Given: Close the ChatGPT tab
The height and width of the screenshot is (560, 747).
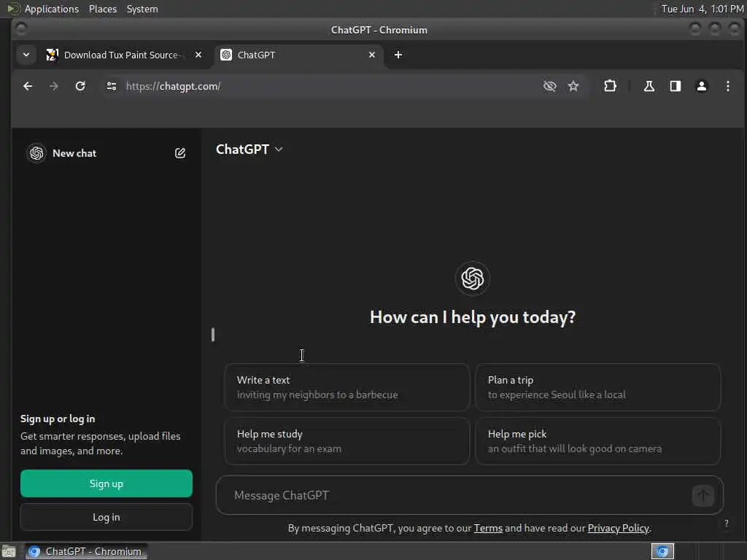Looking at the screenshot, I should 371,55.
